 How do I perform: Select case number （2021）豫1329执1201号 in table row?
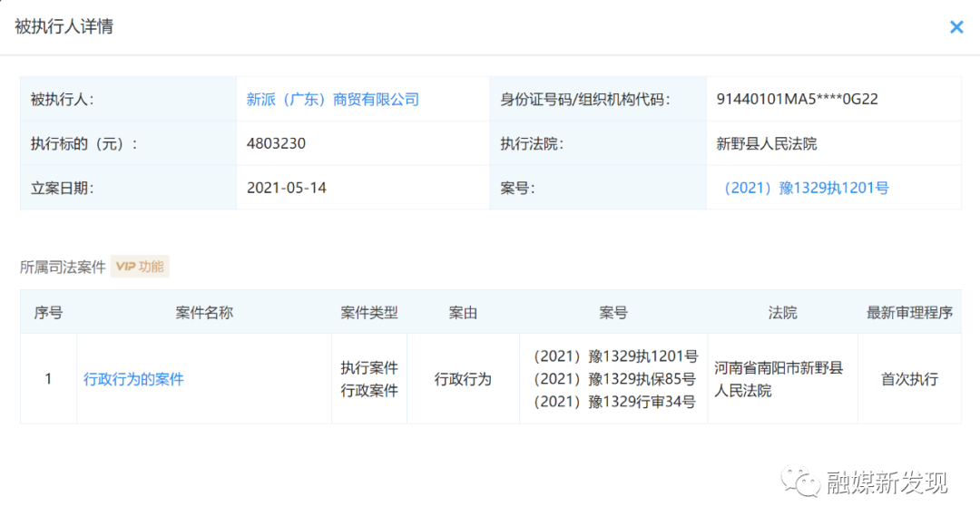(x=614, y=356)
